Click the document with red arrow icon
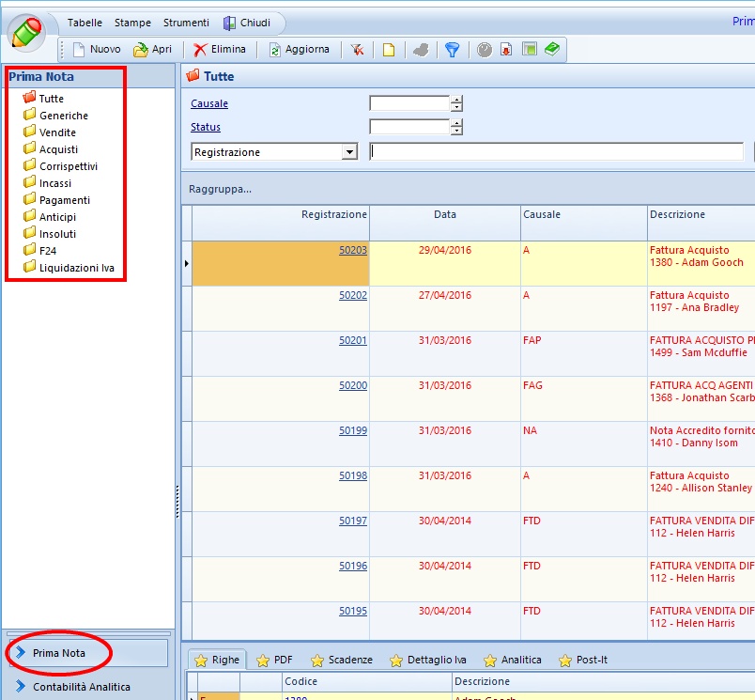Viewport: 755px width, 700px height. (x=506, y=50)
